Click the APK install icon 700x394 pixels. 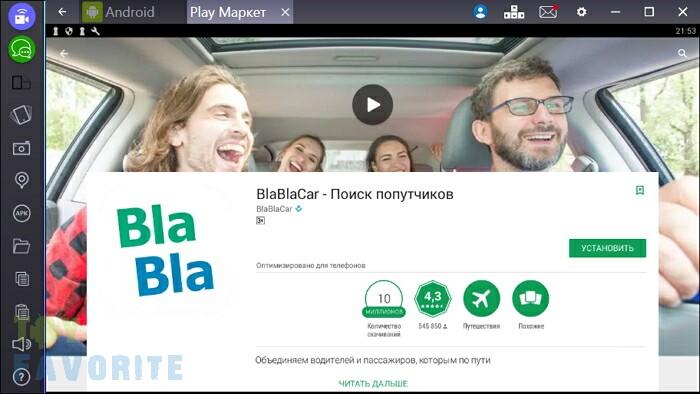point(21,213)
